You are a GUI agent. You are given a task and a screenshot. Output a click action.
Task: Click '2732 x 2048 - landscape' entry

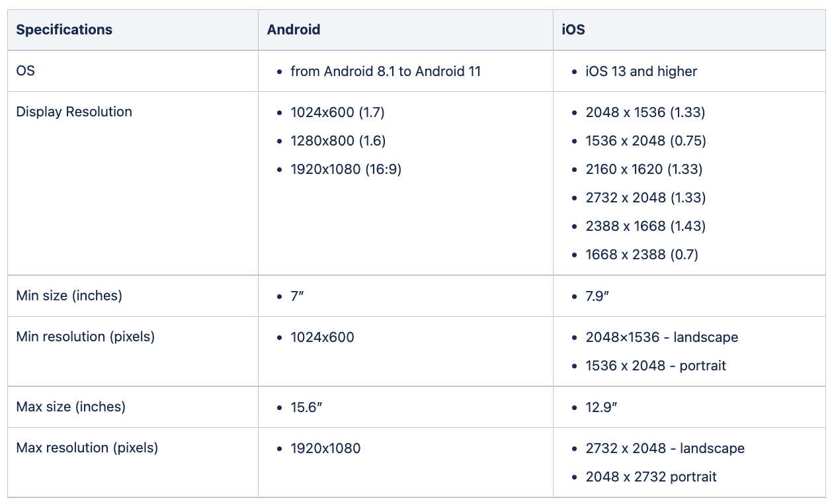click(x=665, y=448)
